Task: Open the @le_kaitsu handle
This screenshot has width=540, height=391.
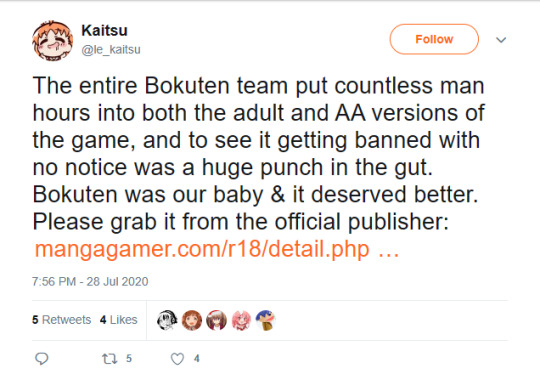Action: [111, 50]
